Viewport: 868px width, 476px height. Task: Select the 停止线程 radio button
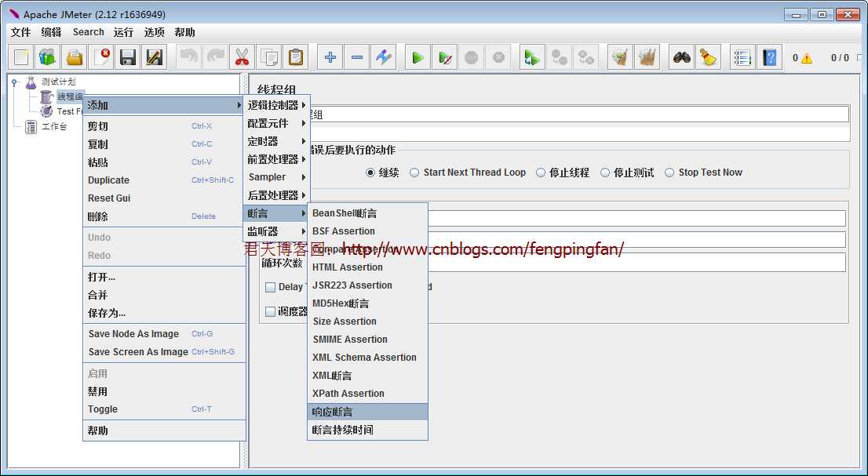point(541,173)
